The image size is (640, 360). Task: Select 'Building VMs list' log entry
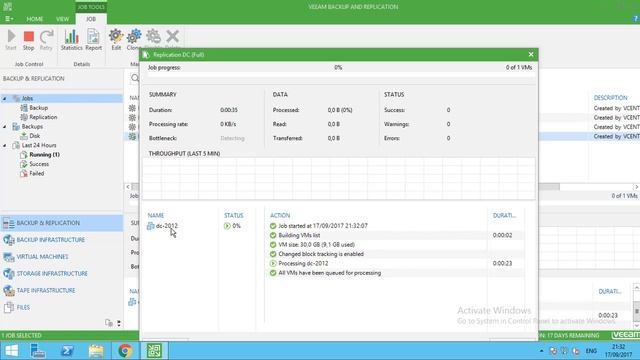pos(299,235)
